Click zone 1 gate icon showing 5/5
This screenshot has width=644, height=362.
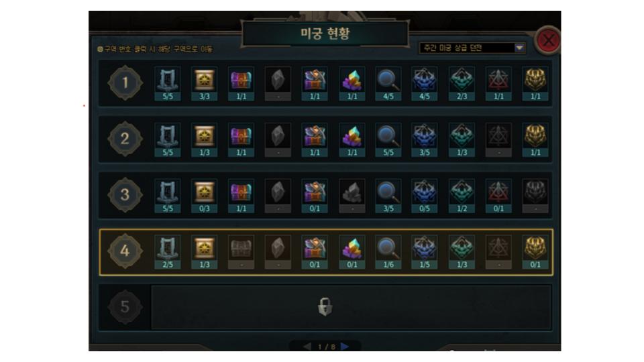[x=168, y=84]
